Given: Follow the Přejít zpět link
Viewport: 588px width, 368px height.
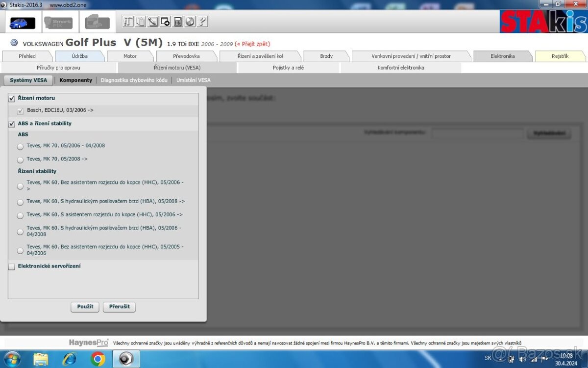Looking at the screenshot, I should [x=252, y=44].
